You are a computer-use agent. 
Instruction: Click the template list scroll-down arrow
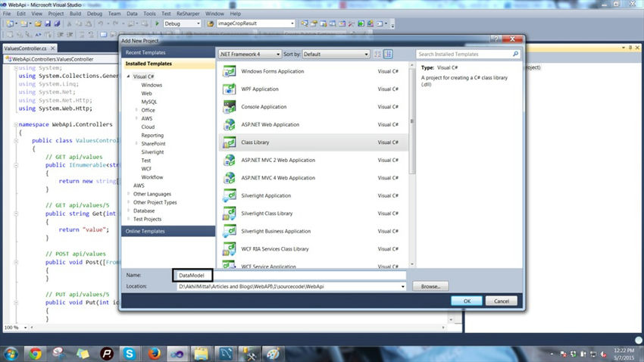(412, 264)
